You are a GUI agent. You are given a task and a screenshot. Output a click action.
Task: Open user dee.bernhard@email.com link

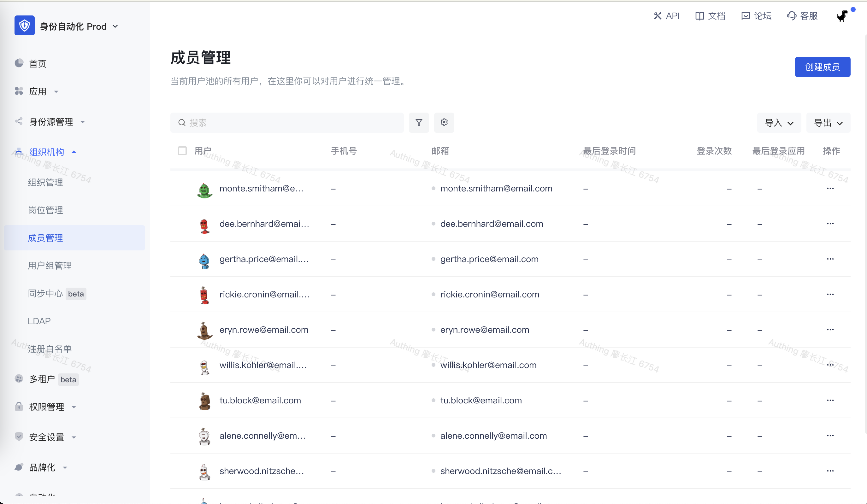coord(264,224)
